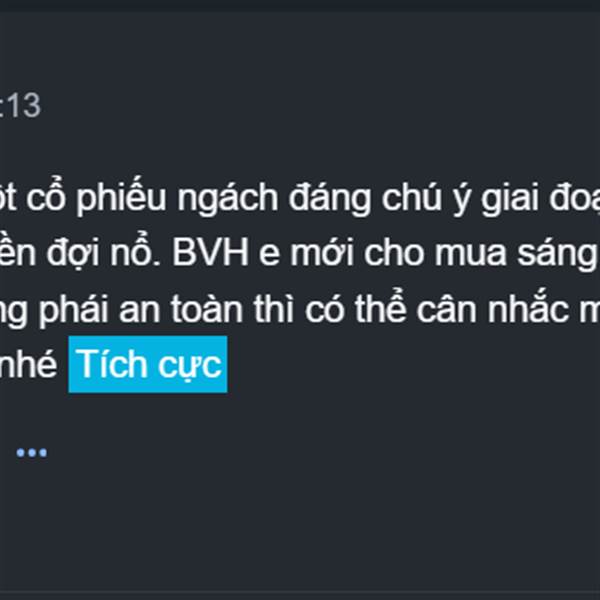Click the post timestamp ending in :13
Image resolution: width=600 pixels, height=600 pixels.
20,105
